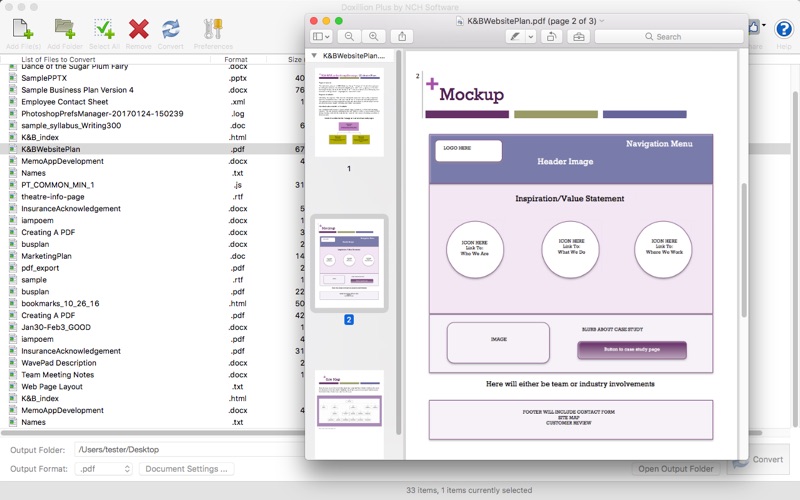This screenshot has width=800, height=500.
Task: Open the markup toolbox icon
Action: click(579, 36)
